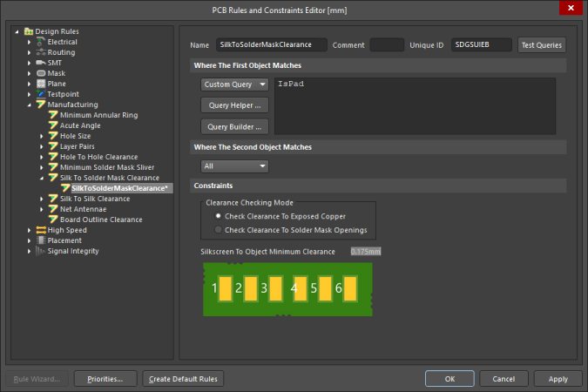This screenshot has width=588, height=392.
Task: Confirm the dialog with OK
Action: coord(449,379)
